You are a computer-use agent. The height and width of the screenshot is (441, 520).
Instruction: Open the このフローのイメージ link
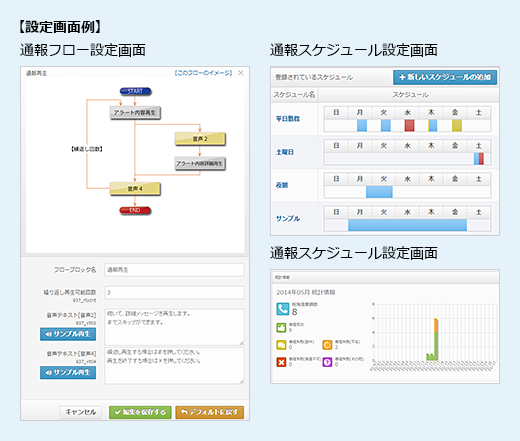tap(203, 73)
